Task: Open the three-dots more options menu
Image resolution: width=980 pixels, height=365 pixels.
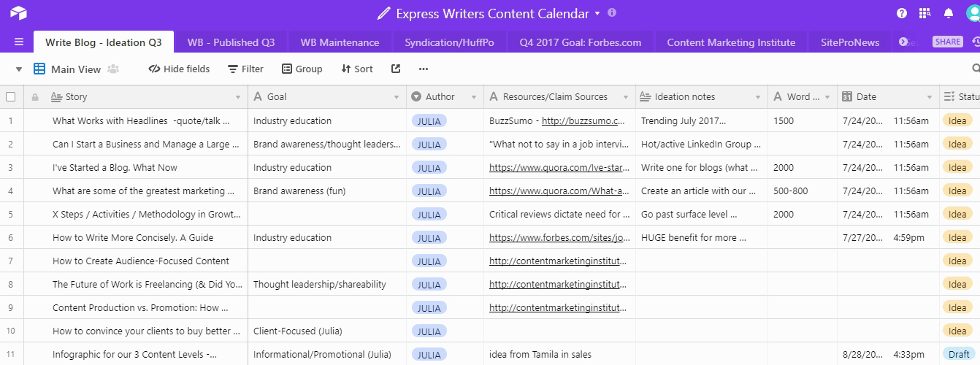Action: point(424,69)
